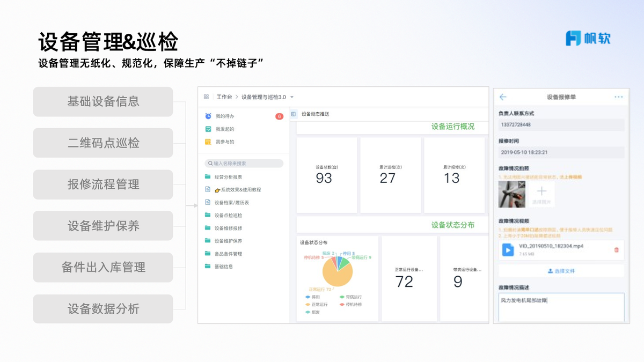Click the plus 选择图片 add-photo button
Screen dimensions: 644x362
click(x=541, y=194)
